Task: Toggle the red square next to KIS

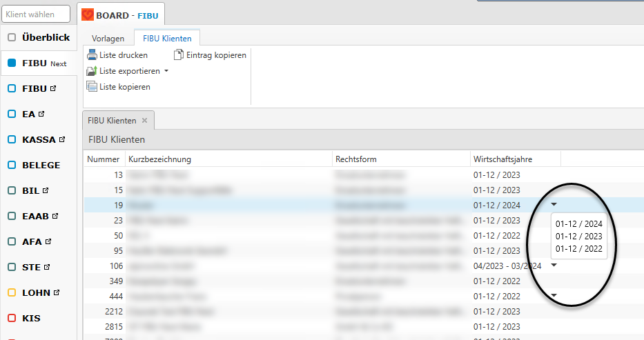Action: click(12, 318)
